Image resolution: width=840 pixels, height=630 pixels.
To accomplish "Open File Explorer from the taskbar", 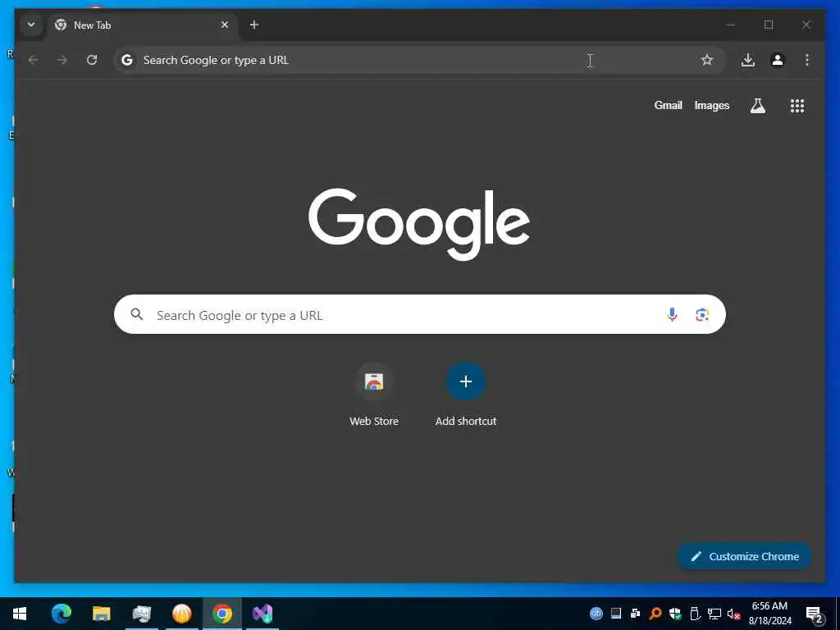I will tap(101, 614).
